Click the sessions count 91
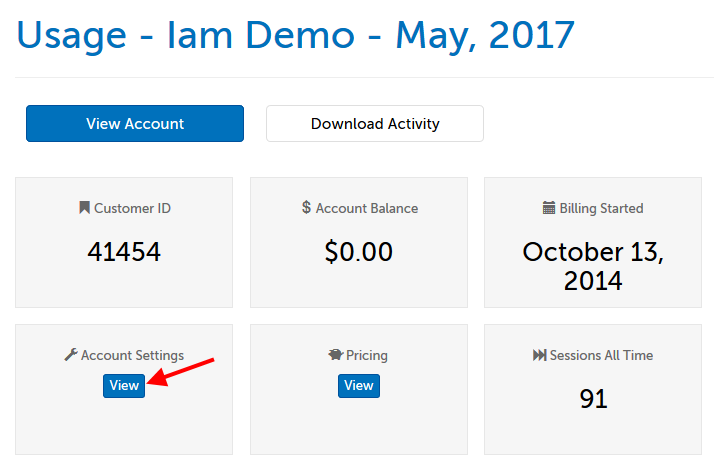 593,399
